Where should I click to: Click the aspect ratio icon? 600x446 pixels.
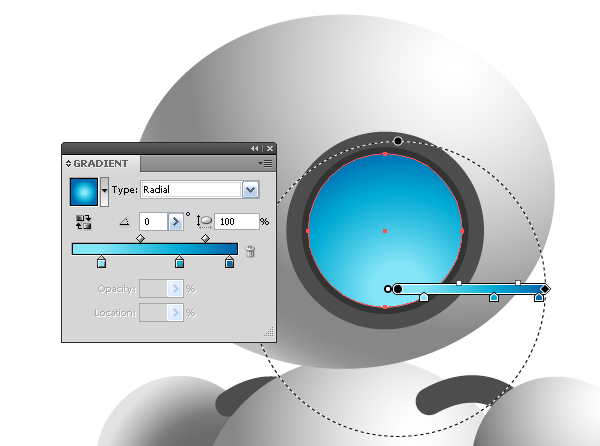coord(204,221)
